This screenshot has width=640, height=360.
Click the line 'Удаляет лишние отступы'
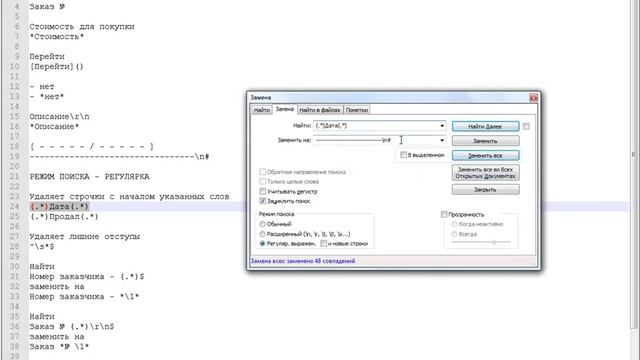pyautogui.click(x=84, y=237)
